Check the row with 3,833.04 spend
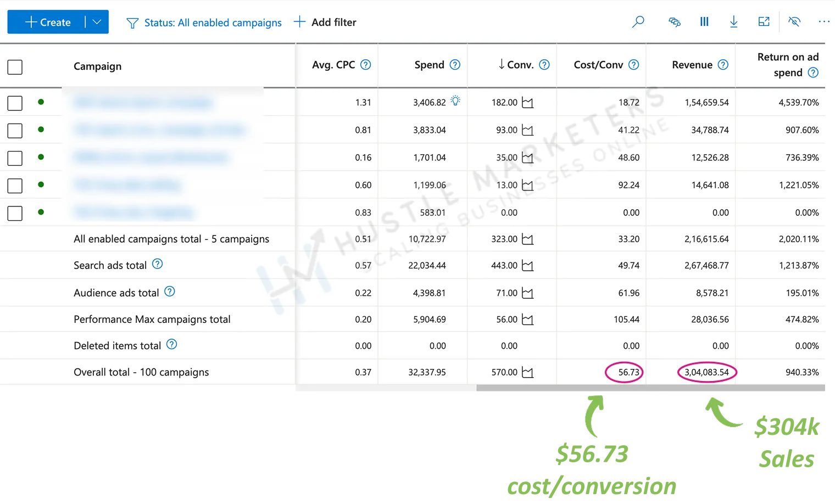Image resolution: width=835 pixels, height=504 pixels. [x=15, y=131]
